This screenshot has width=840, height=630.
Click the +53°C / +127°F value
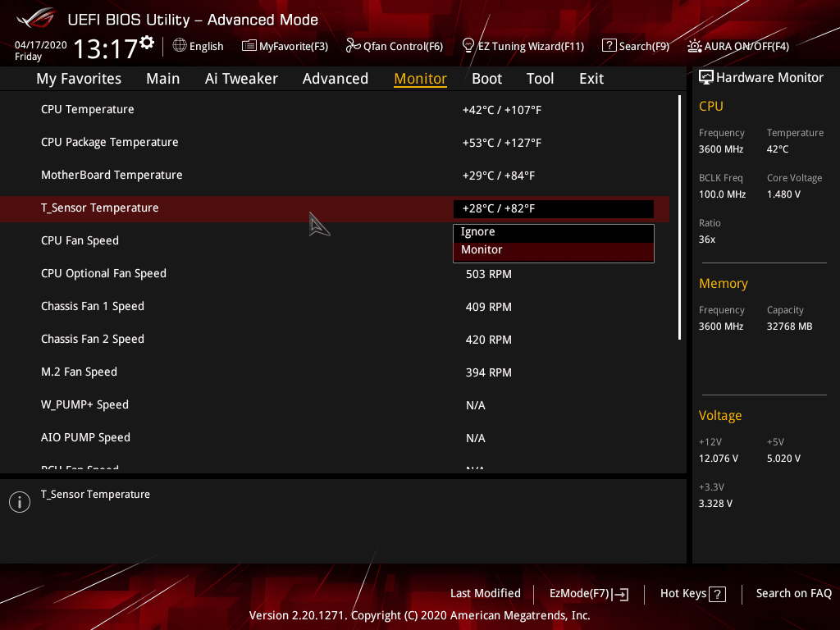(502, 143)
